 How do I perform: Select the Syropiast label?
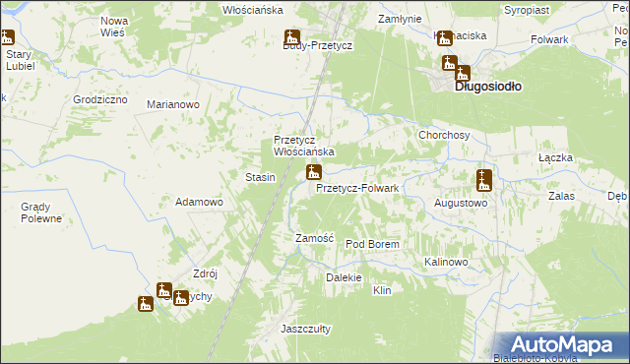tap(527, 10)
